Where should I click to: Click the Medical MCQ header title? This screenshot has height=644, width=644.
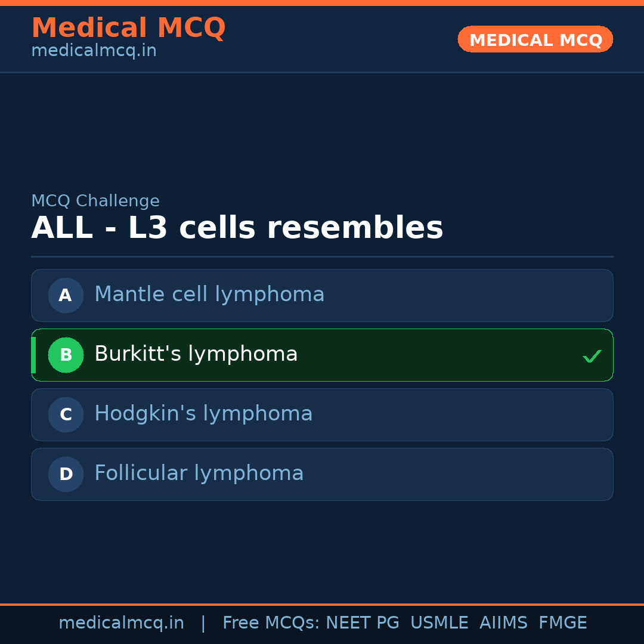tap(128, 28)
